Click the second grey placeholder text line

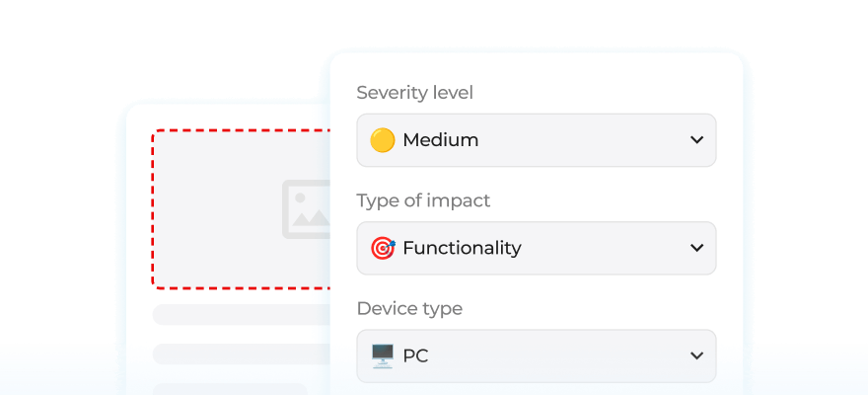[242, 354]
